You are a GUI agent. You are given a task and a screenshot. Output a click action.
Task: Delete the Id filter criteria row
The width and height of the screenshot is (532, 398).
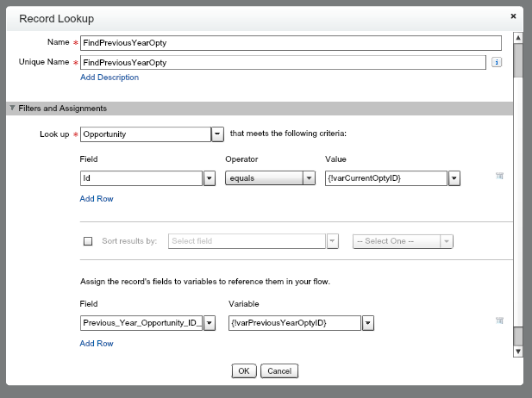tap(499, 176)
